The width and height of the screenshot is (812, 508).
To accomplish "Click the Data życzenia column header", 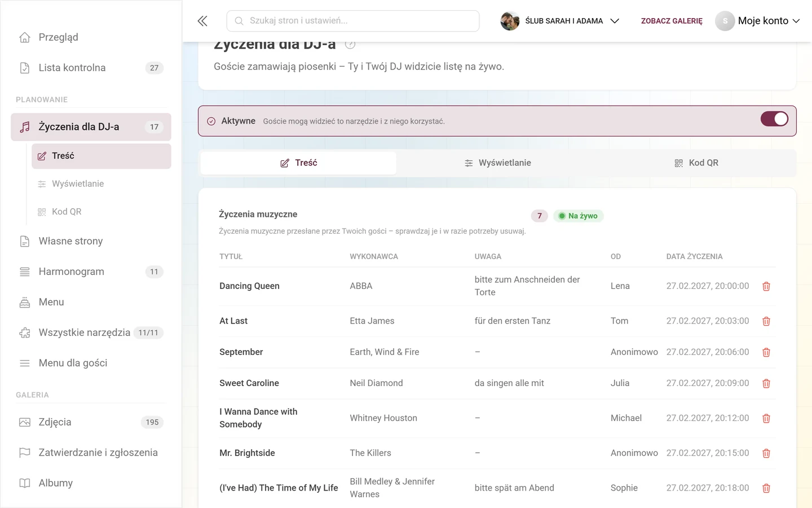I will [694, 257].
